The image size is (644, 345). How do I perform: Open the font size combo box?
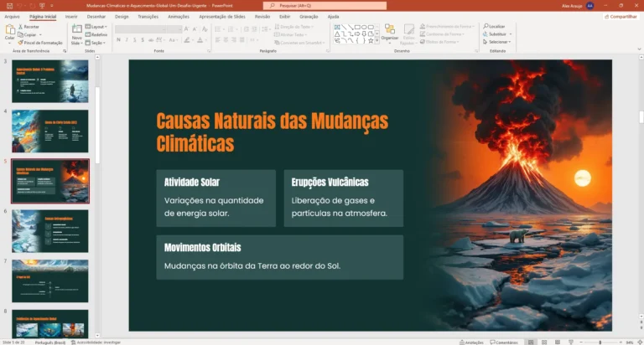174,29
